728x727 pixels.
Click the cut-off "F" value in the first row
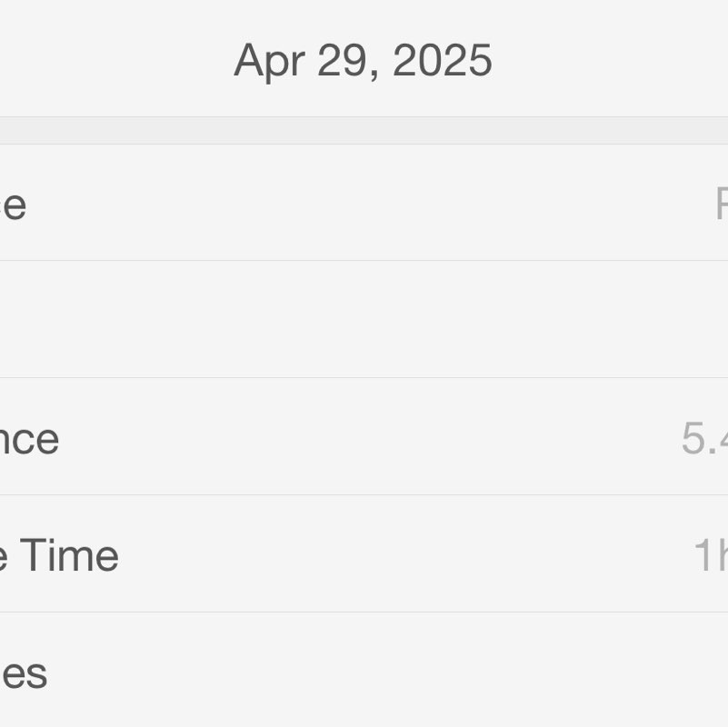coord(720,204)
